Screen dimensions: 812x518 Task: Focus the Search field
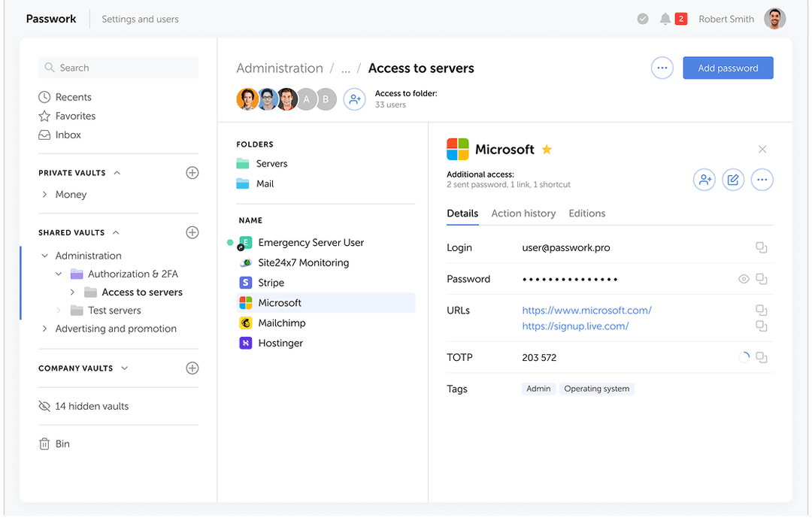click(x=119, y=68)
